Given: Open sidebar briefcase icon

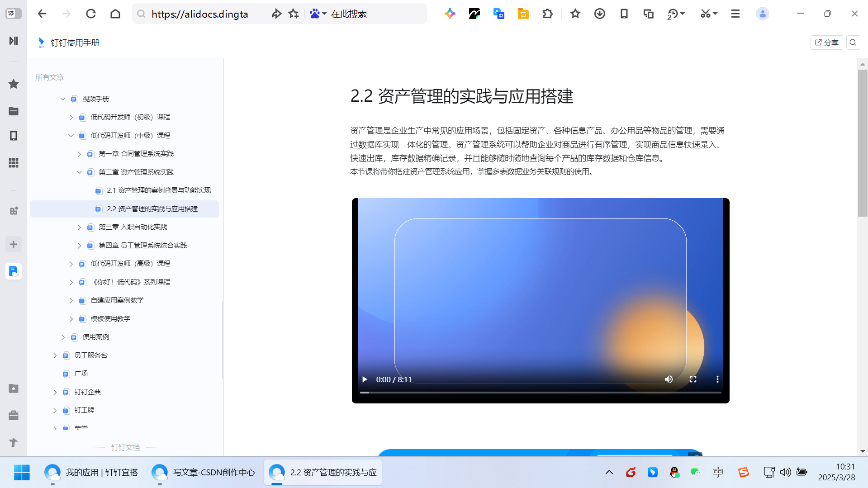Looking at the screenshot, I should pos(14,415).
